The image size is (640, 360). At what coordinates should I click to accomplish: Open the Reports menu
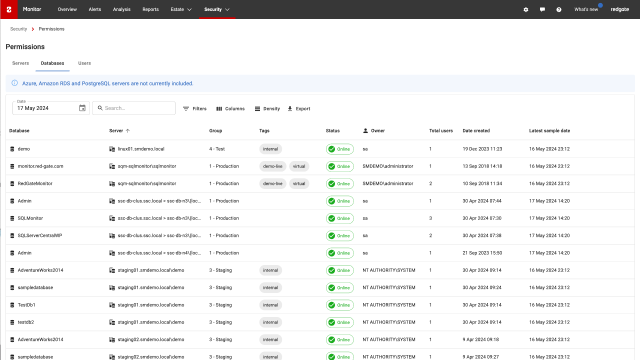coord(151,9)
